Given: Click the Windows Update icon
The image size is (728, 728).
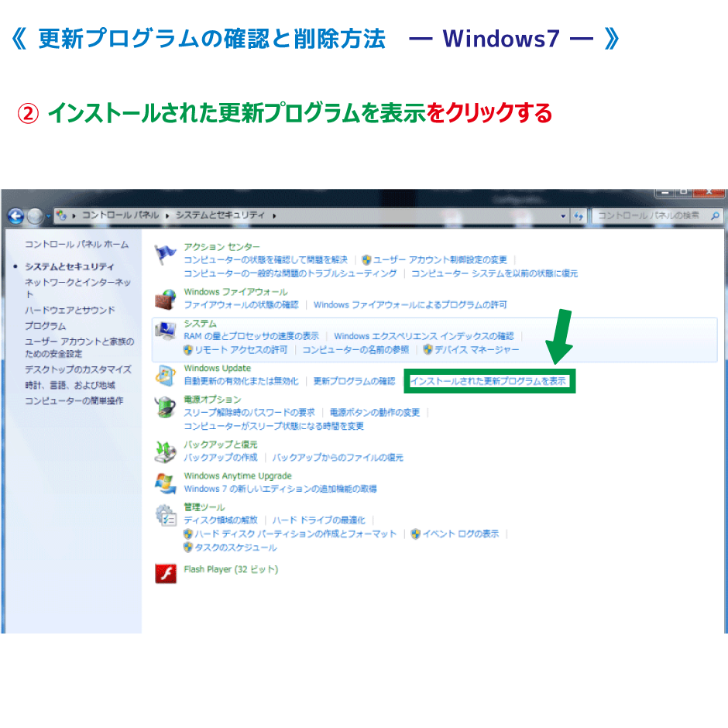Looking at the screenshot, I should click(165, 376).
